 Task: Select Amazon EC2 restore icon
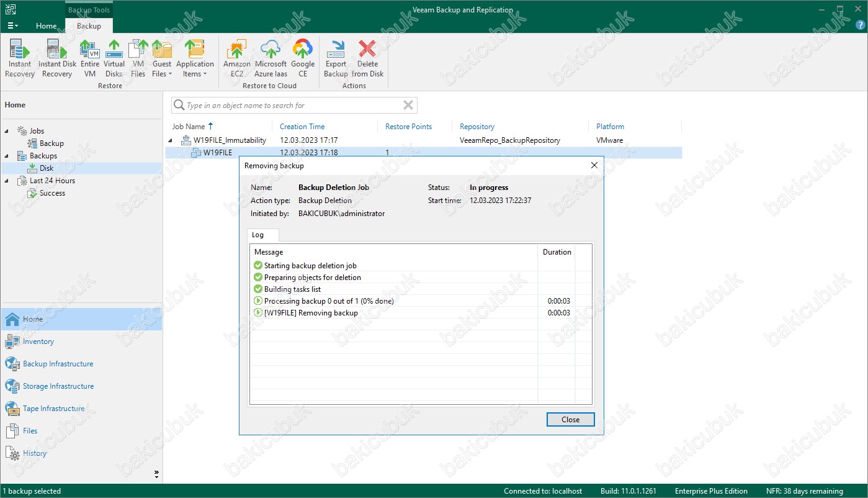[236, 58]
